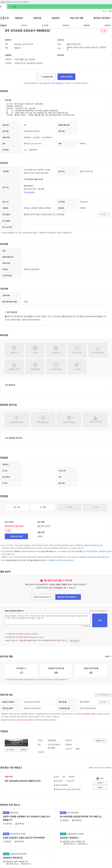The width and height of the screenshot is (112, 868).
Task: Click the 장애인용 승강기 facility icon
Action: tap(43, 419)
